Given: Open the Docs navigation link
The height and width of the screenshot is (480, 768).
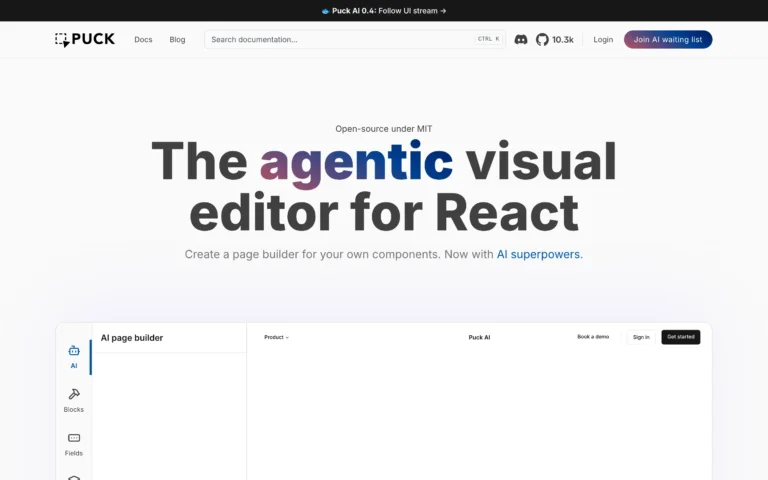Looking at the screenshot, I should (x=143, y=40).
